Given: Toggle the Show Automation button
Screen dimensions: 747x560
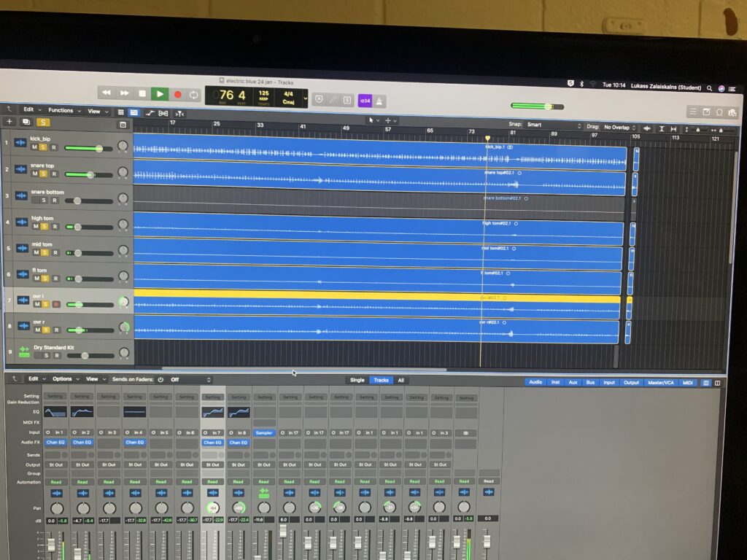Looking at the screenshot, I should click(150, 113).
